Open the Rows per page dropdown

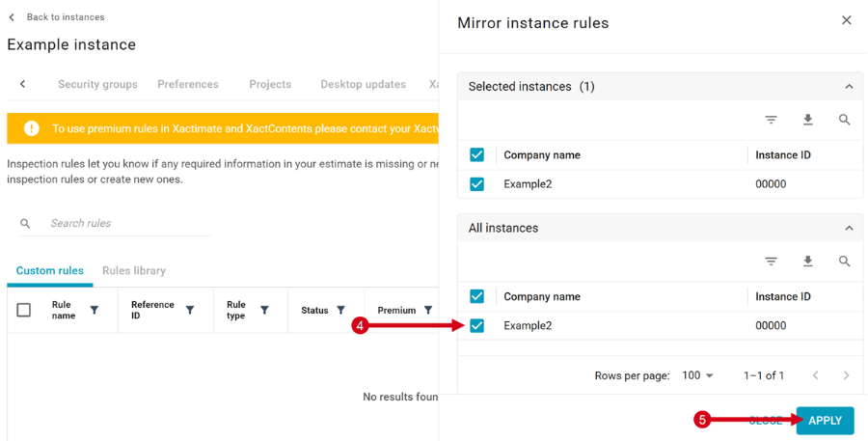[697, 375]
